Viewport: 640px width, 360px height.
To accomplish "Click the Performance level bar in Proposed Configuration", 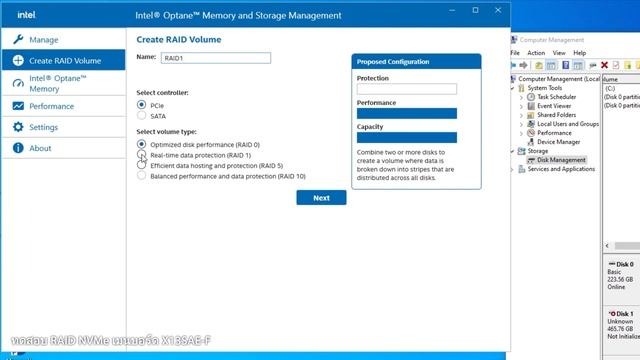I will 407,113.
